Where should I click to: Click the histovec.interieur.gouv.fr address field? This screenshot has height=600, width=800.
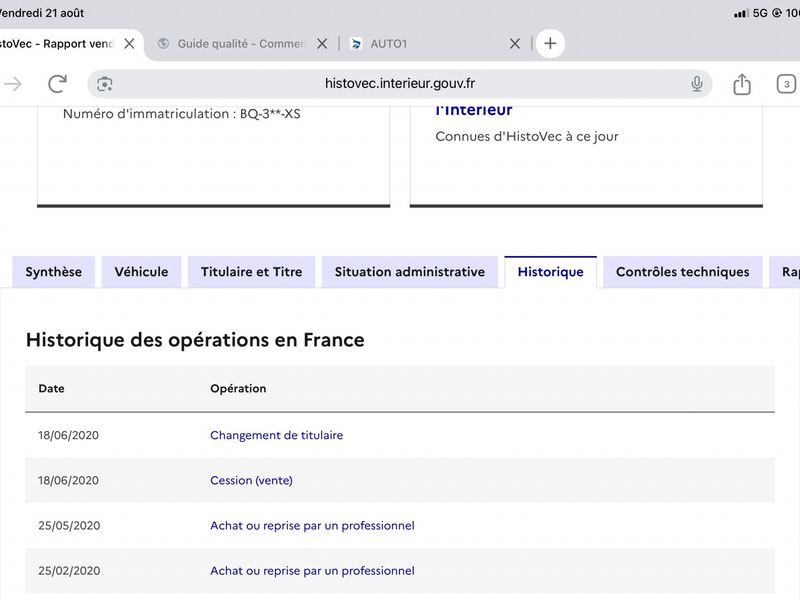coord(399,84)
